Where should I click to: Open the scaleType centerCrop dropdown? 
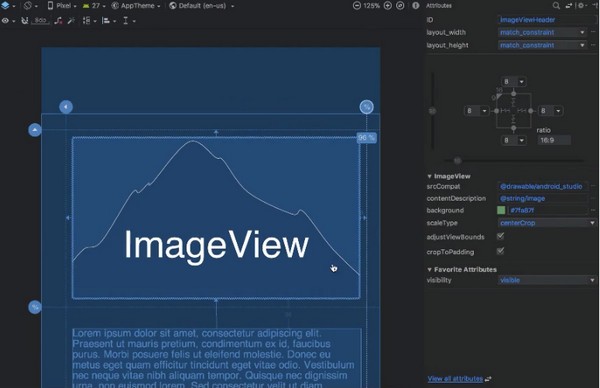pyautogui.click(x=547, y=223)
